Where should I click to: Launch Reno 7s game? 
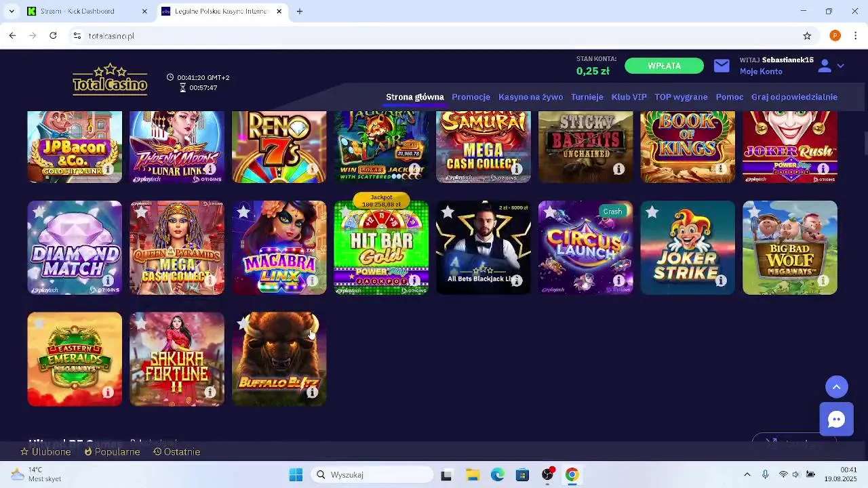[279, 147]
